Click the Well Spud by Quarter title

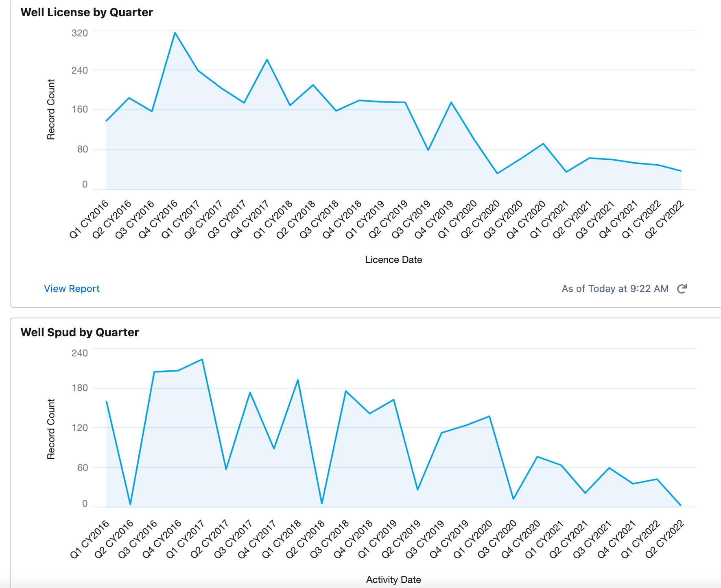point(80,332)
